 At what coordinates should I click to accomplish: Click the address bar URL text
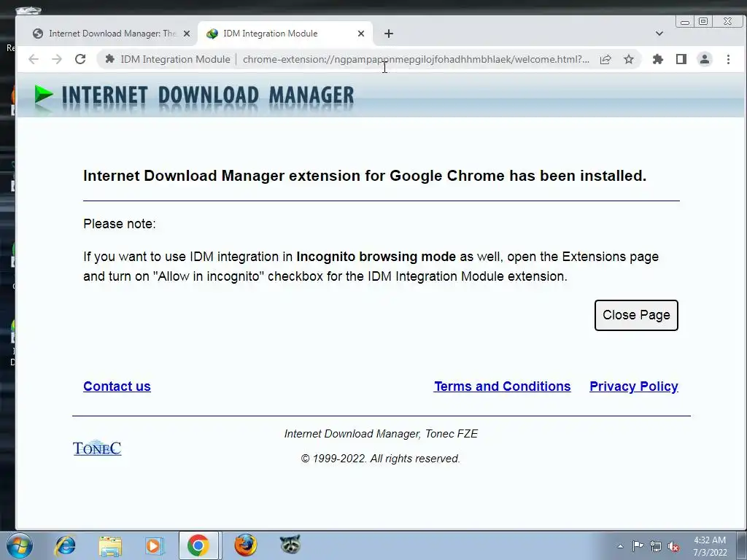point(415,59)
